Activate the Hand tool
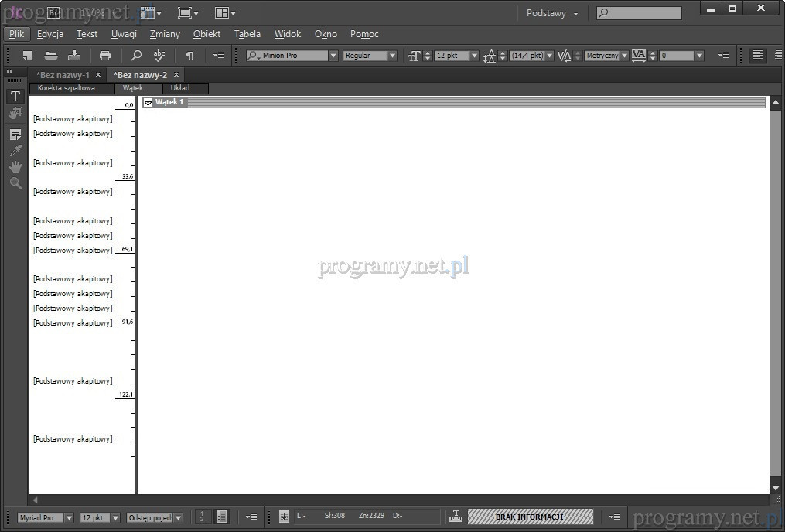Viewport: 785px width, 532px height. coord(15,167)
